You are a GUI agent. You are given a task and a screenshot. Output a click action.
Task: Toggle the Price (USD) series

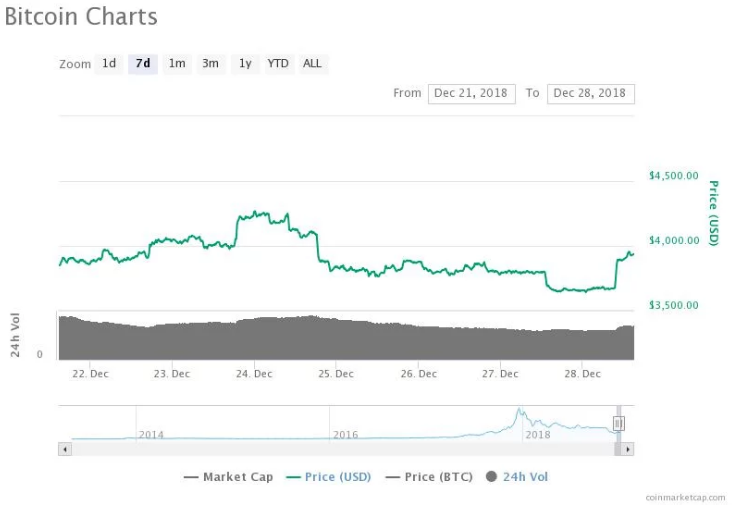pyautogui.click(x=329, y=477)
